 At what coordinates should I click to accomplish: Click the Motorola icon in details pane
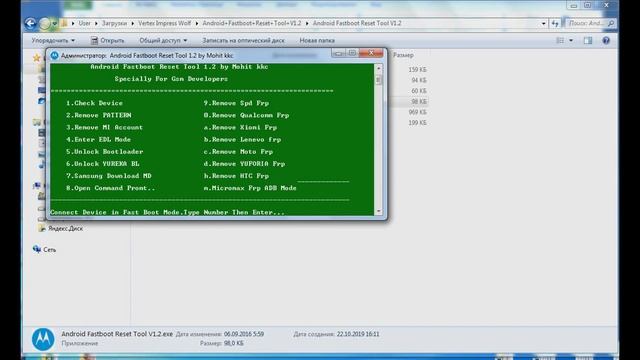click(43, 339)
